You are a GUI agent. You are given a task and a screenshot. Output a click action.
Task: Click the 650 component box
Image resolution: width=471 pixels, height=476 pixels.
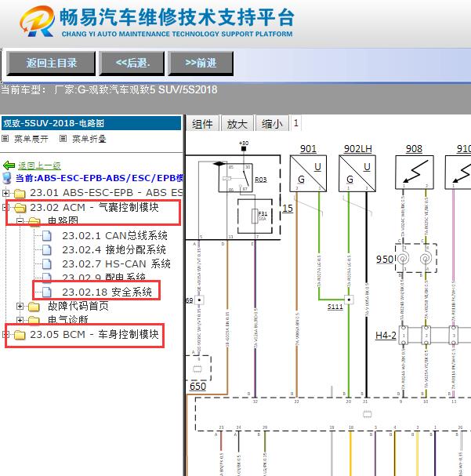[198, 369]
